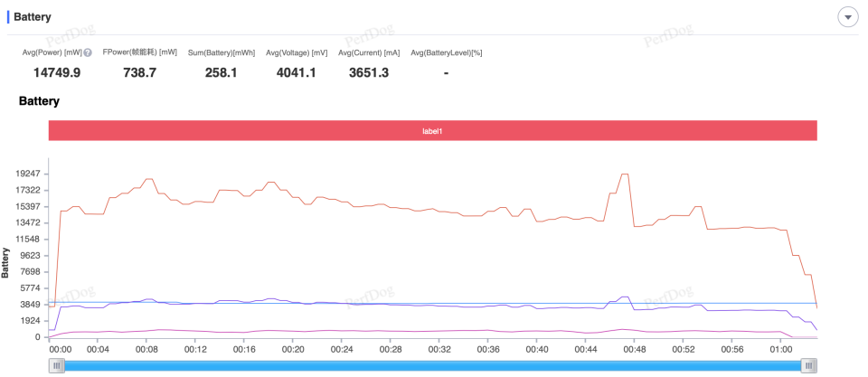The image size is (868, 377).
Task: Click the vertical Battery y-axis label
Action: (5, 263)
